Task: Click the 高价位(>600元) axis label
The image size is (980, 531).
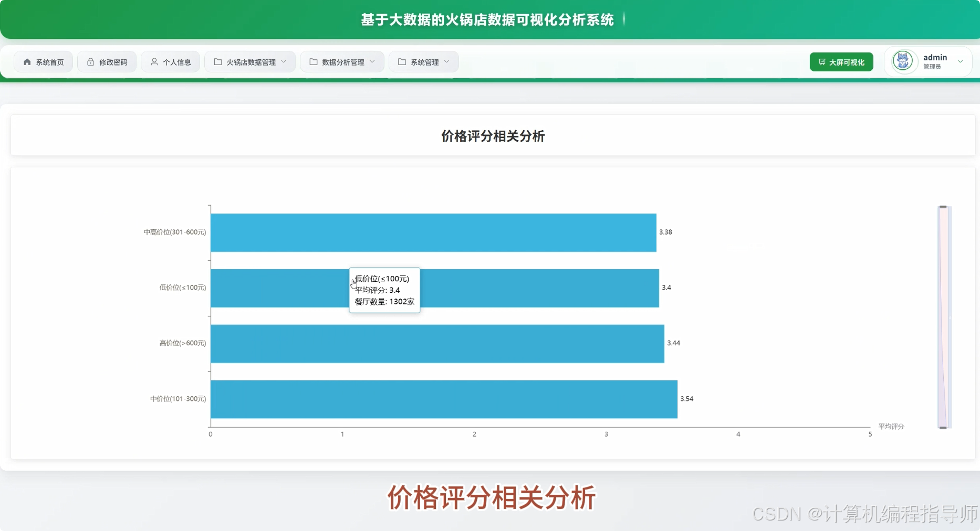Action: click(x=183, y=343)
